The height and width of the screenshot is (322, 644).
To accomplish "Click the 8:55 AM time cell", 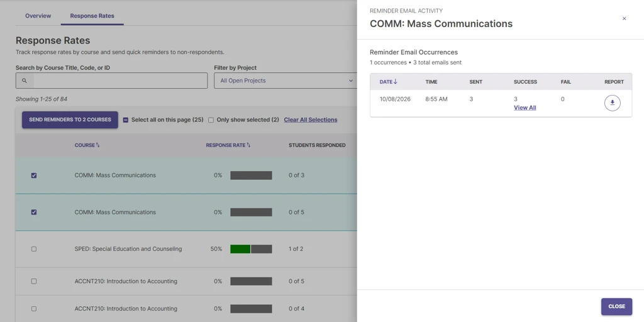I will pos(436,99).
